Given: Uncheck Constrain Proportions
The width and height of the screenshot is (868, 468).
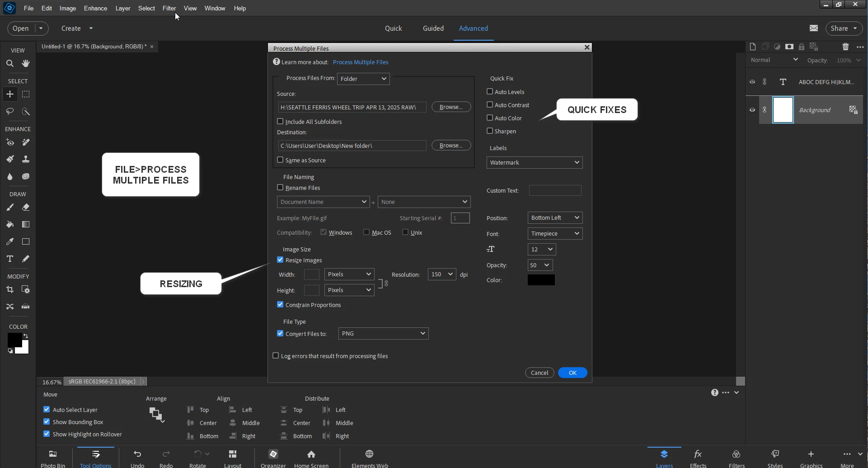Looking at the screenshot, I should coord(280,304).
